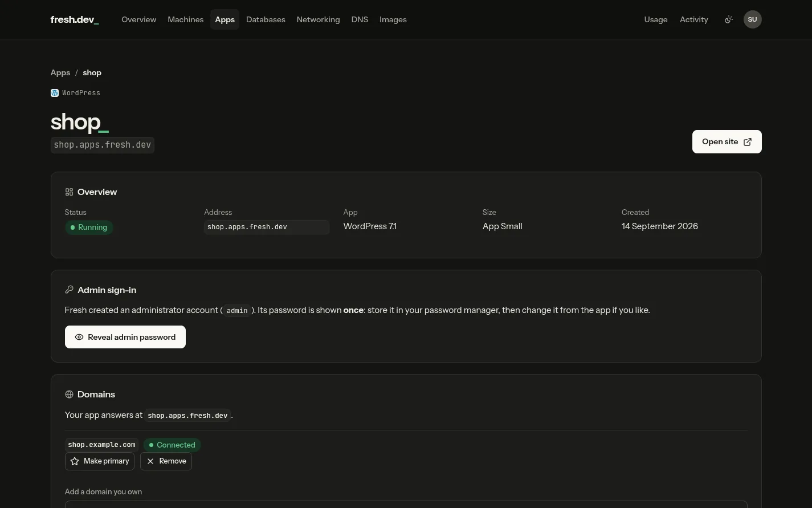
Task: Click the Overview section grid icon
Action: [x=69, y=192]
